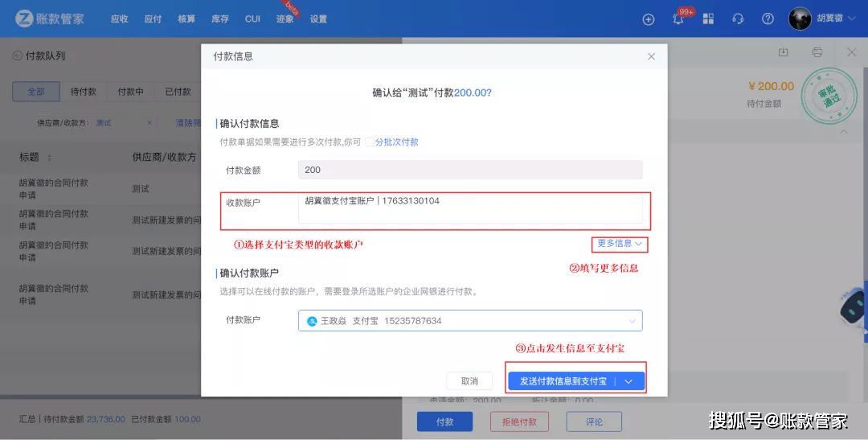
Task: Click the 拒绝付款 button
Action: tap(519, 421)
